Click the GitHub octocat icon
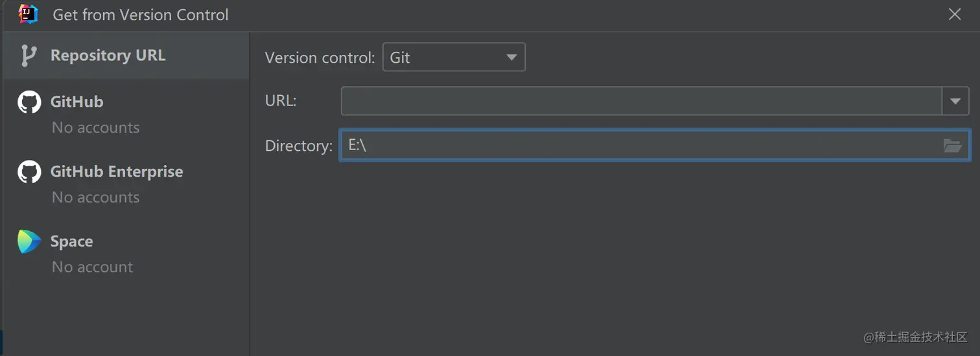Viewport: 980px width, 356px height. (29, 102)
